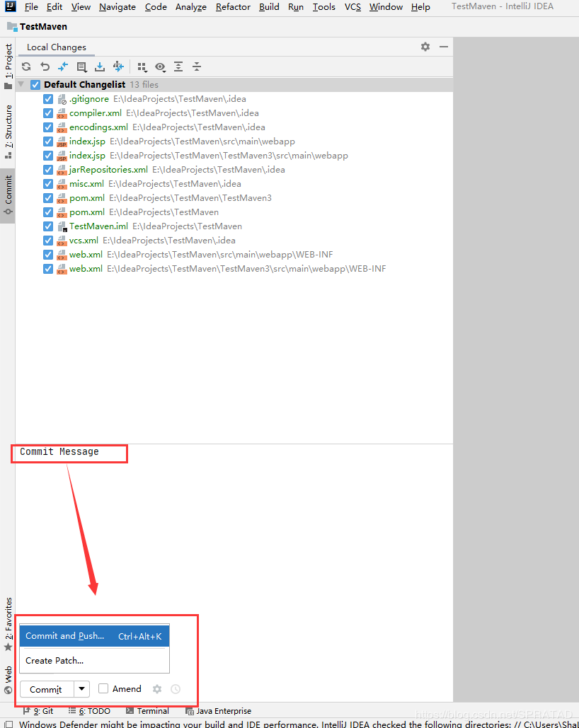Open the TODO tool window tab
Screen dimensions: 579x728
[x=89, y=711]
